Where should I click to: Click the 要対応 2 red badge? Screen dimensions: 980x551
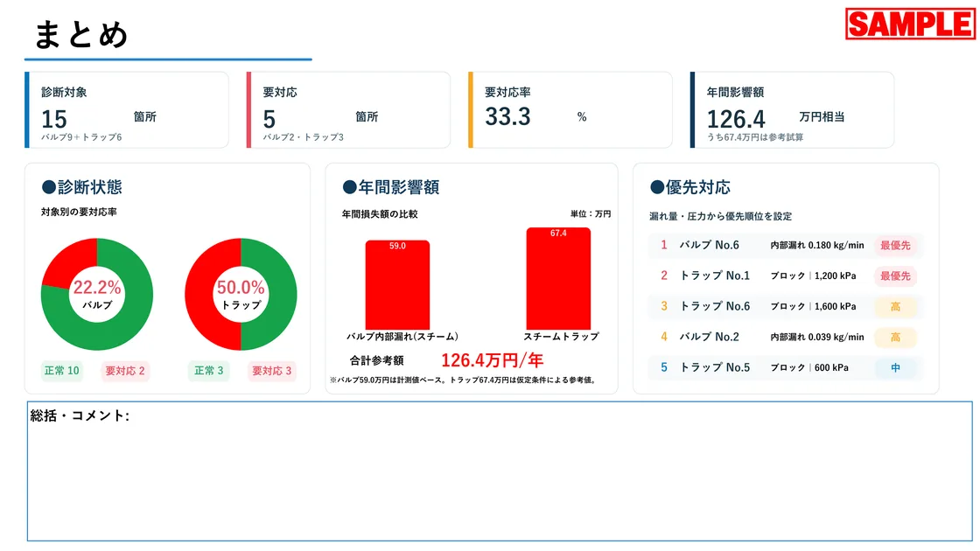click(x=125, y=371)
